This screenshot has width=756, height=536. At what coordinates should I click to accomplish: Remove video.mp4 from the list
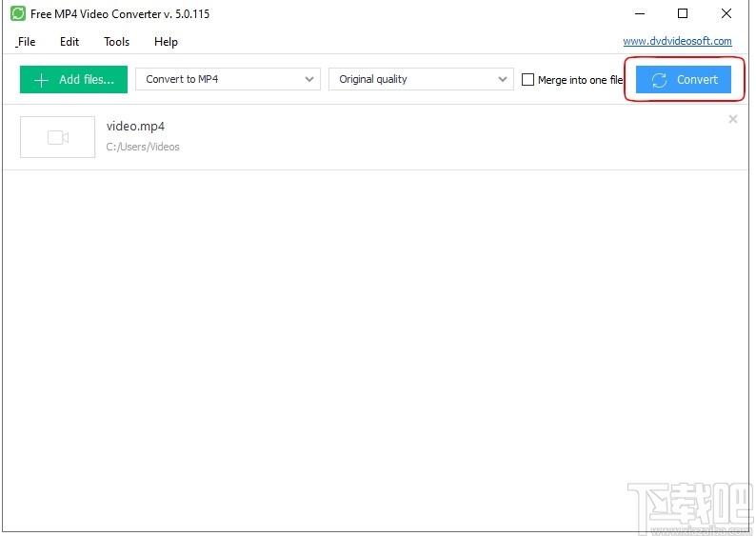[x=733, y=119]
